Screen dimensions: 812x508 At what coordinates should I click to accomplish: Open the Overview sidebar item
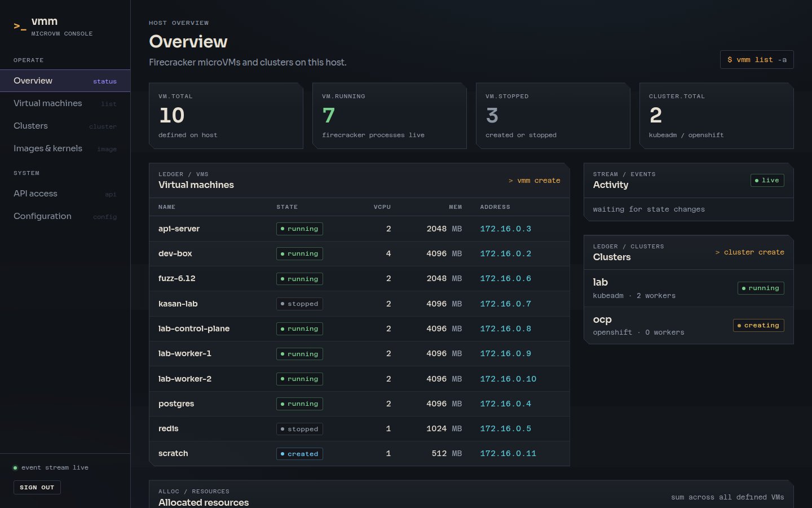pos(65,81)
